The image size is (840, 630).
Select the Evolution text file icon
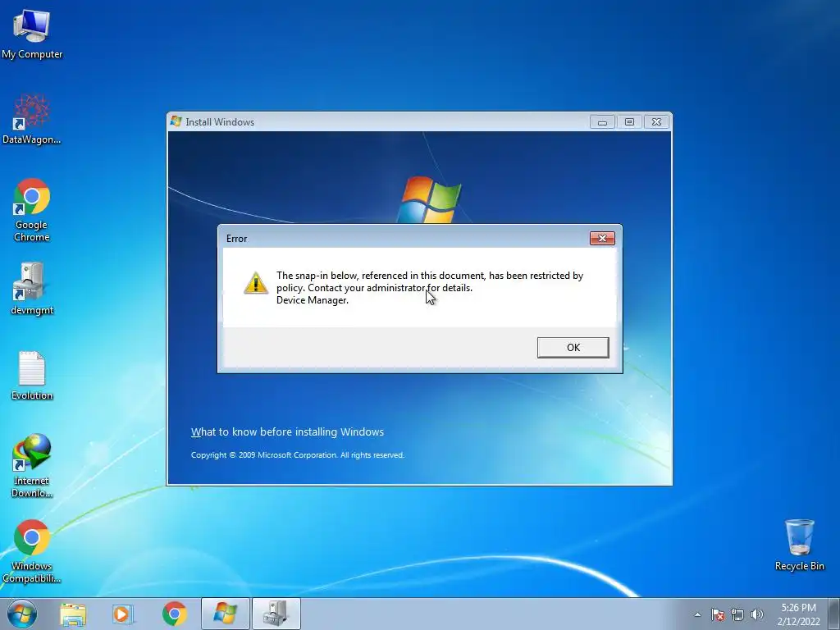32,376
